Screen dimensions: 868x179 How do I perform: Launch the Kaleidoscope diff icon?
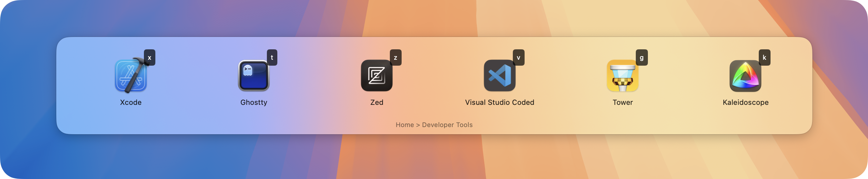745,76
